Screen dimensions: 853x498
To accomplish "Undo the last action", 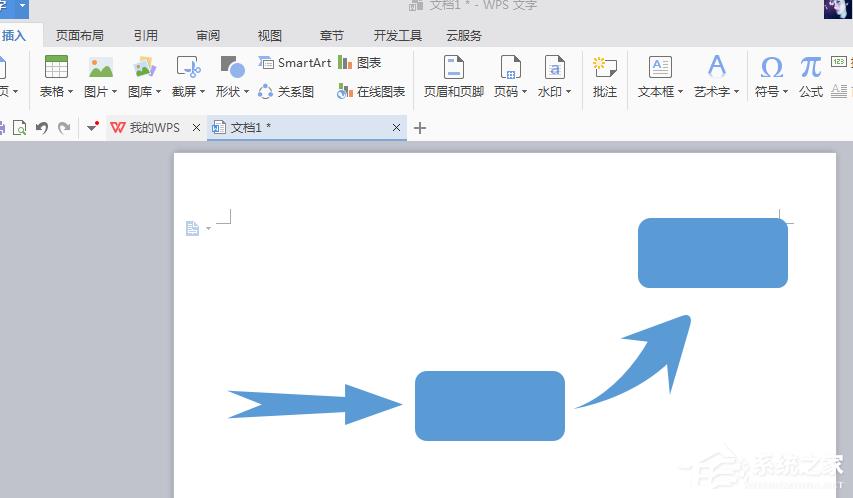I will 42,128.
